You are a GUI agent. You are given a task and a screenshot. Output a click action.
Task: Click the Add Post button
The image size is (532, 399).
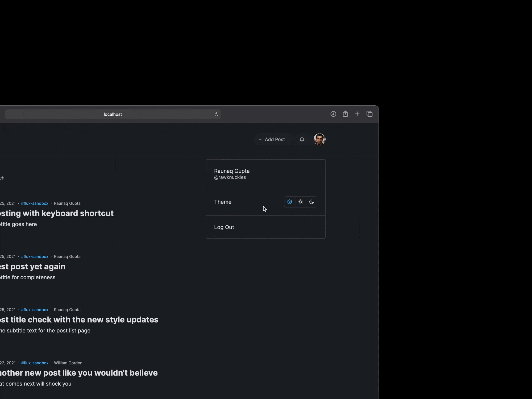[272, 139]
